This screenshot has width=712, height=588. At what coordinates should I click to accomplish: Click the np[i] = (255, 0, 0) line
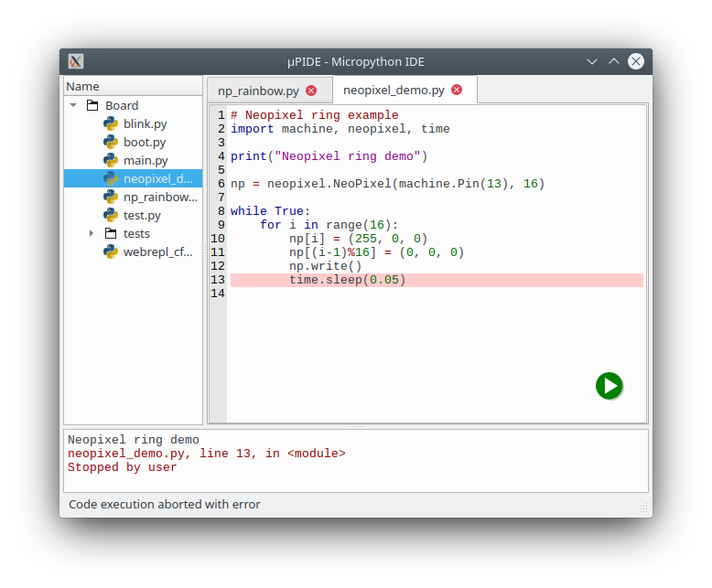pos(358,239)
